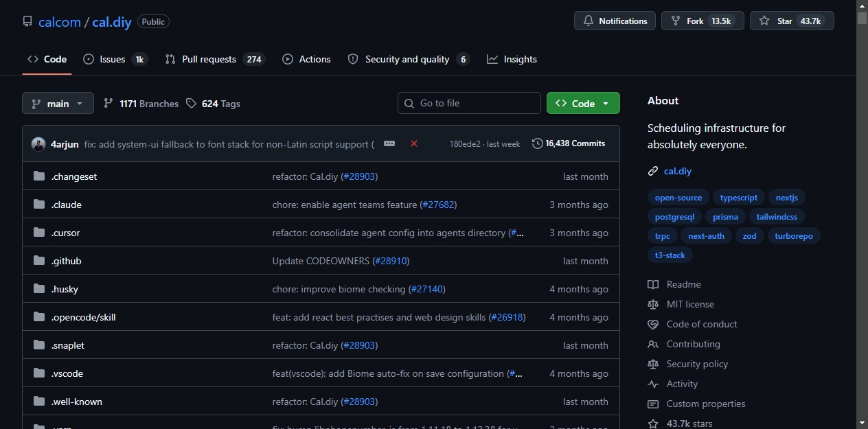This screenshot has height=429, width=868.
Task: Click the Fork 13.5k button
Action: (x=703, y=21)
